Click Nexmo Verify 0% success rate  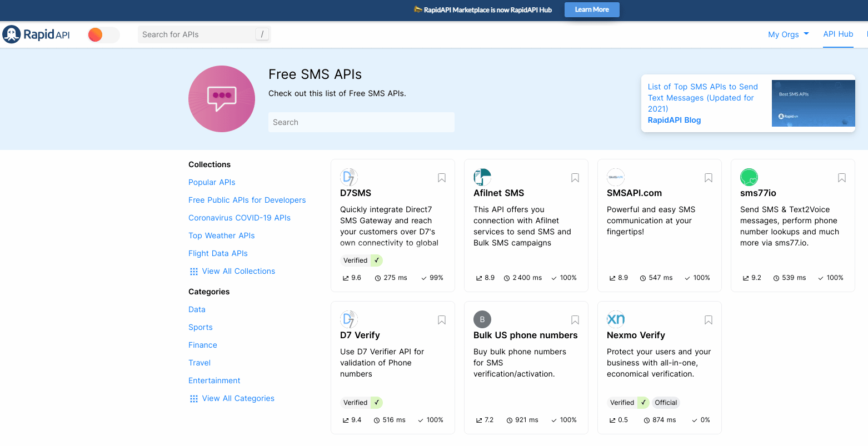(x=701, y=420)
